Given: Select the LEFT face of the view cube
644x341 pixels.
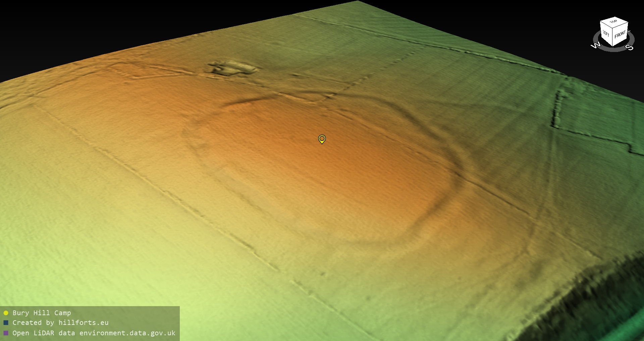Looking at the screenshot, I should point(606,34).
